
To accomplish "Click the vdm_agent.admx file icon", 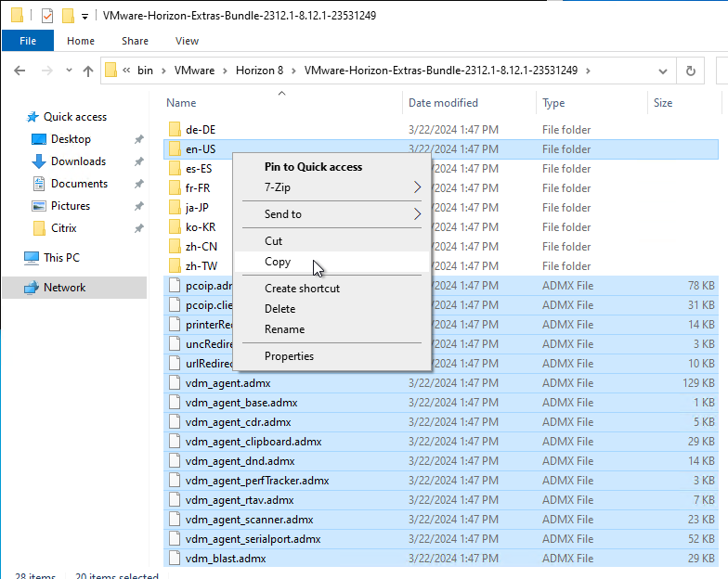I will 175,382.
